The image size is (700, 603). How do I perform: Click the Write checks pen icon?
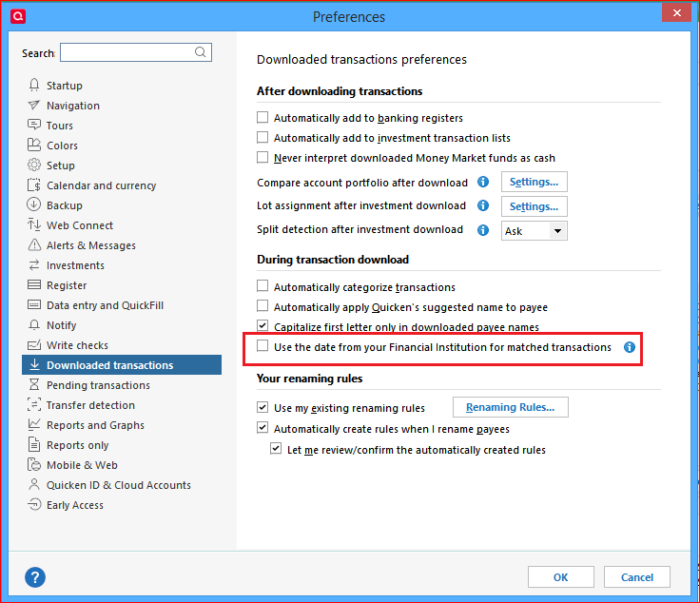point(34,344)
